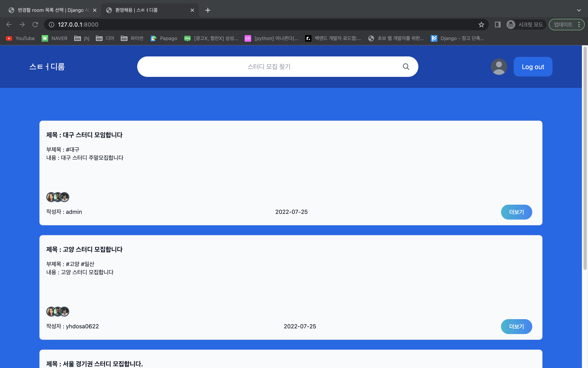
Task: Bookmark this page with the star icon
Action: click(x=481, y=25)
